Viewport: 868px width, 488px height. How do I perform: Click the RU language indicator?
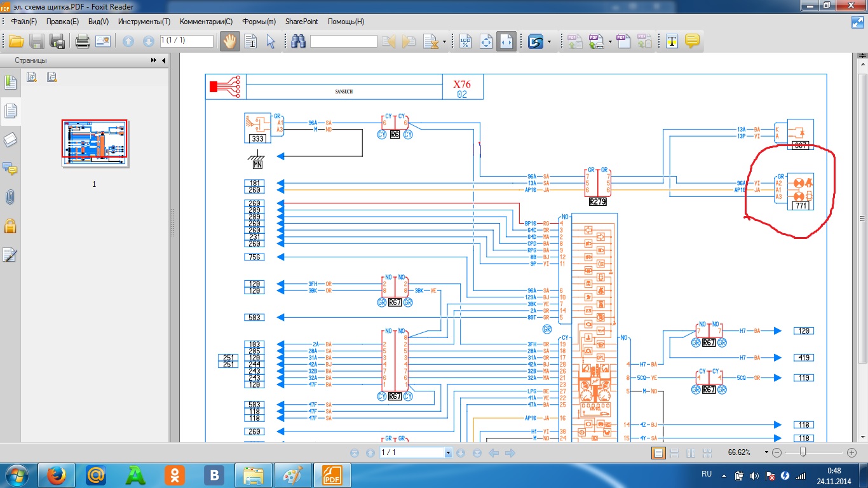(x=707, y=475)
